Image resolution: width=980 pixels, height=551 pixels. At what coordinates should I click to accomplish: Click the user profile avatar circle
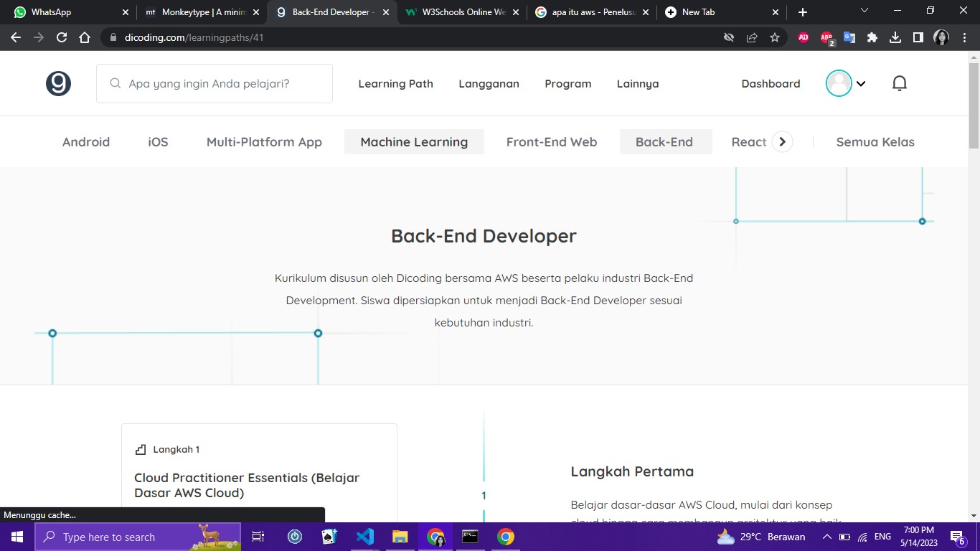click(839, 83)
